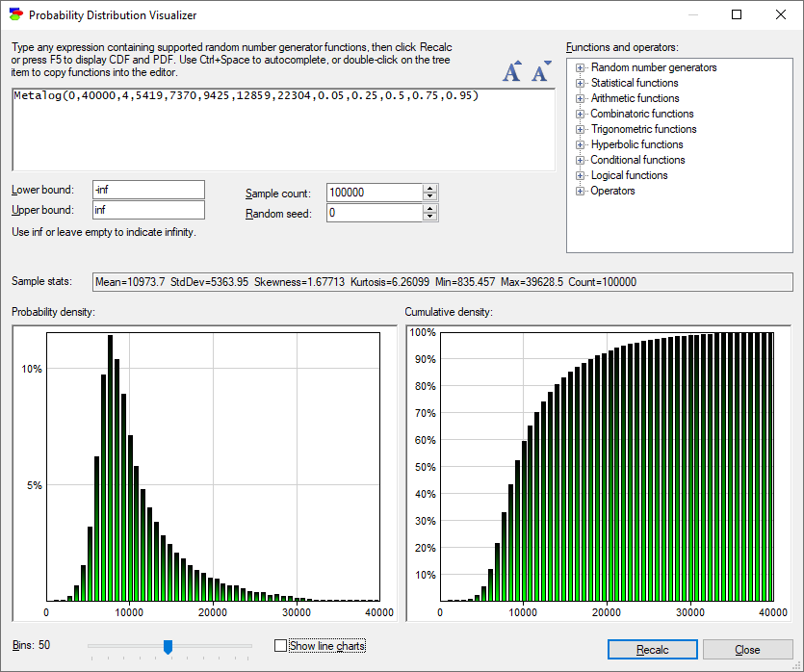This screenshot has height=672, width=804.
Task: Expand Random number generators tree node
Action: click(x=580, y=67)
